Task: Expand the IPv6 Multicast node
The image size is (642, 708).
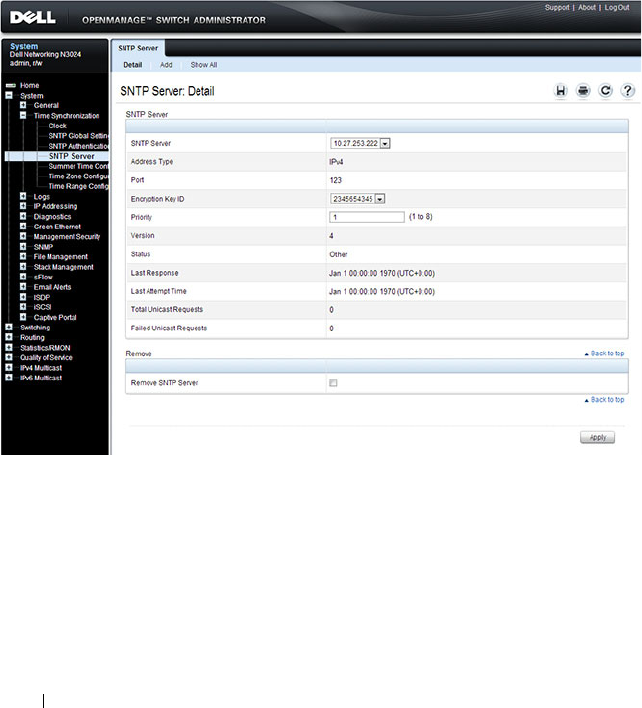Action: (9, 377)
